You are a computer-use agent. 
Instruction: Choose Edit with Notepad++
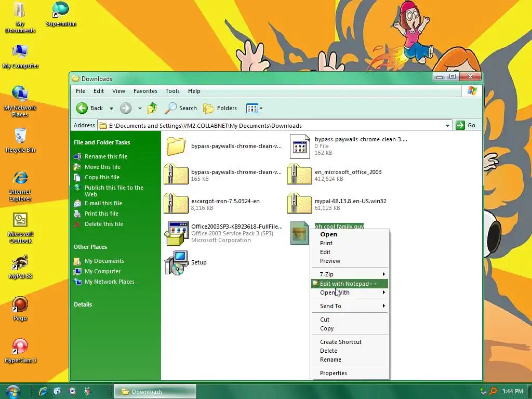coord(350,284)
